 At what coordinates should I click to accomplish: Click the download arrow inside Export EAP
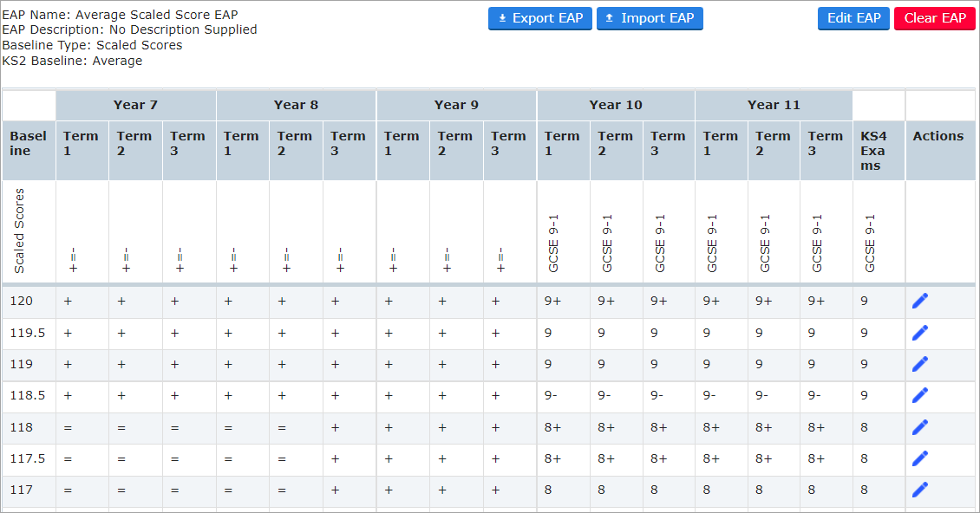click(x=505, y=17)
